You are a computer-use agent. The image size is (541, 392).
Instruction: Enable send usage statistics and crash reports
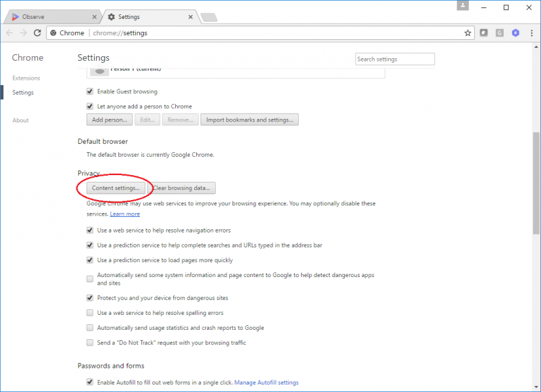point(90,328)
